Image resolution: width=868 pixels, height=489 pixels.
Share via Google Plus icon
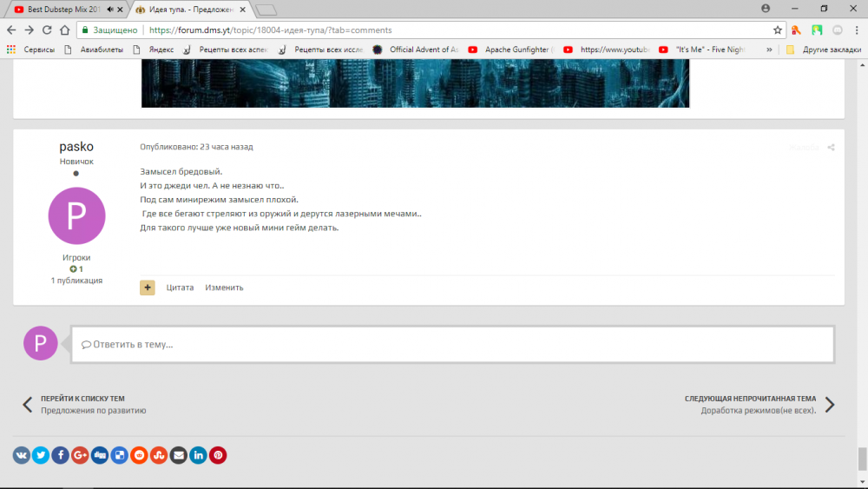point(81,454)
